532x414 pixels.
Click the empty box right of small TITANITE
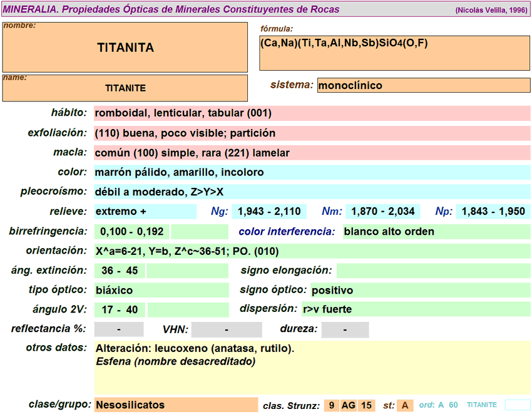517,405
